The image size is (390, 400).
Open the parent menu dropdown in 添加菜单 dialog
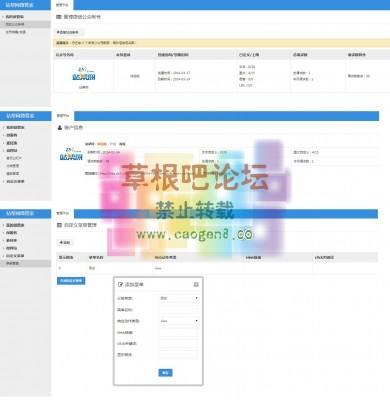[178, 298]
